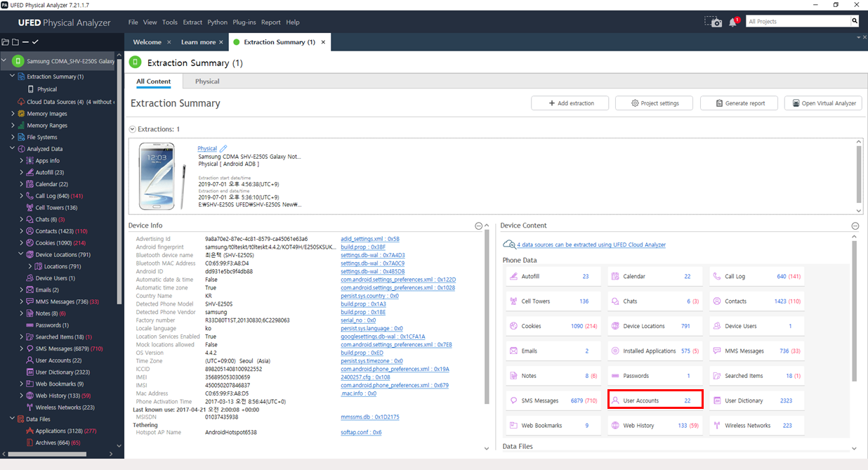Collapse the Device Locations tree node
868x470 pixels.
tap(21, 254)
